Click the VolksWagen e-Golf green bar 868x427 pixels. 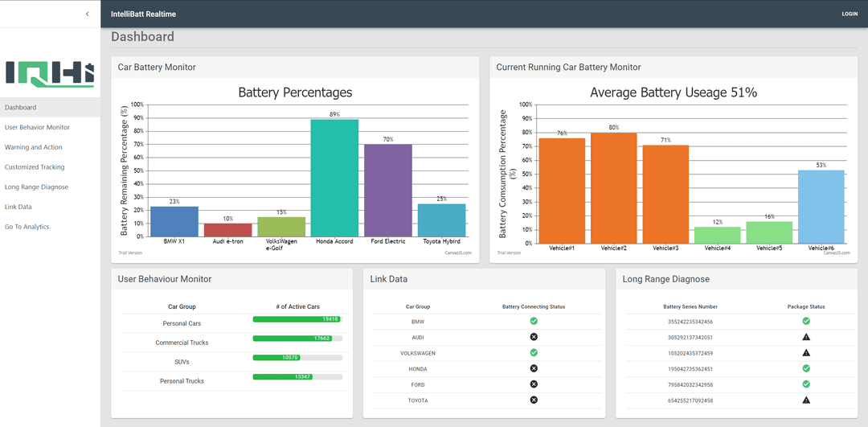(281, 227)
